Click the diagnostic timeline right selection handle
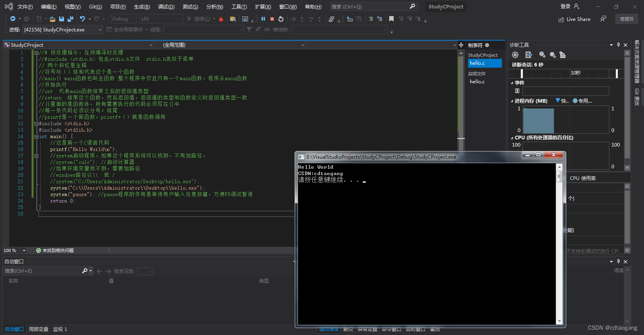The width and height of the screenshot is (644, 335). tap(617, 73)
